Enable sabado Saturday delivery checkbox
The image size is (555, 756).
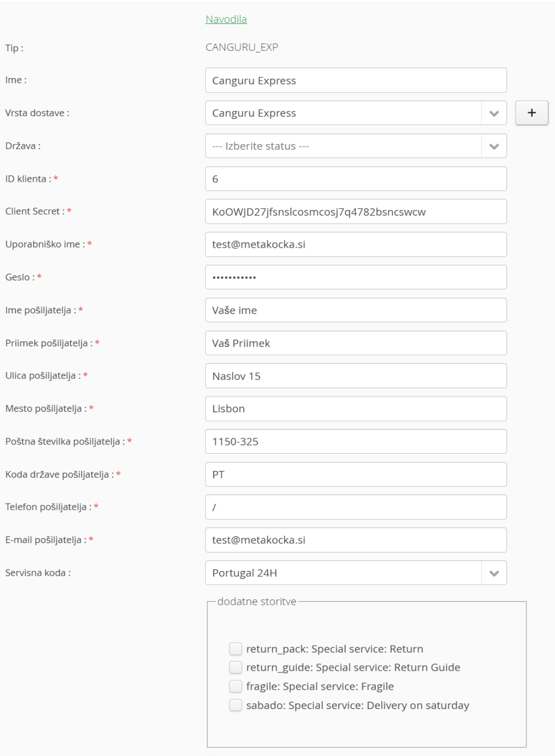236,705
